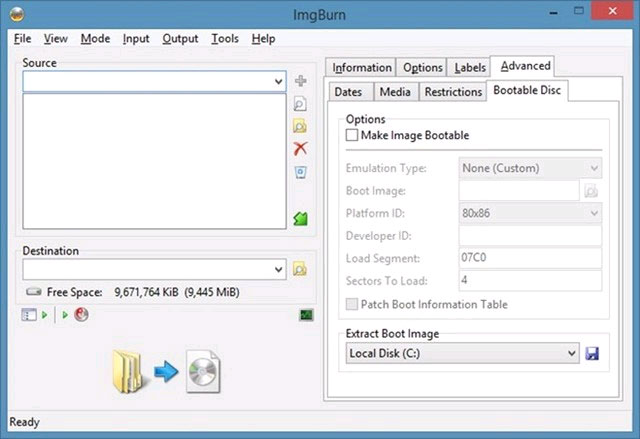Click the big folder-to-disc build icon
The width and height of the screenshot is (640, 439).
167,371
